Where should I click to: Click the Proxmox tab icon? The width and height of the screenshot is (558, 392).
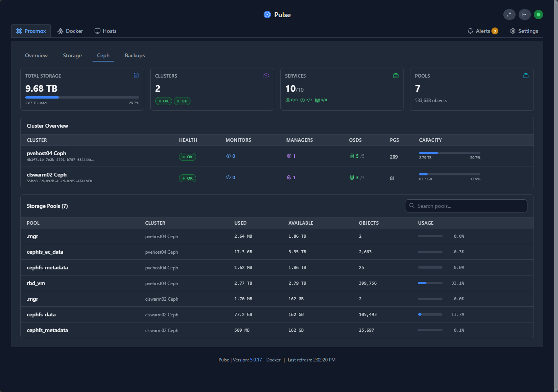coord(19,31)
